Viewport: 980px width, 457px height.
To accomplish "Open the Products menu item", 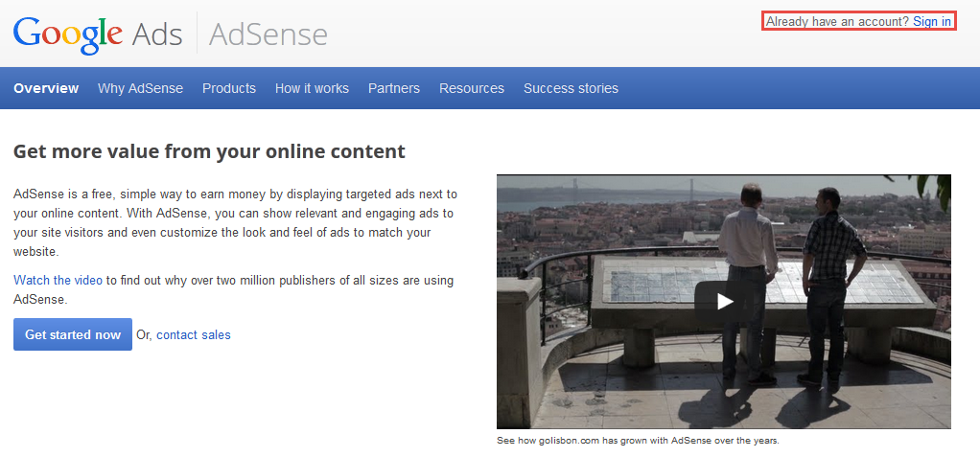I will coord(229,88).
